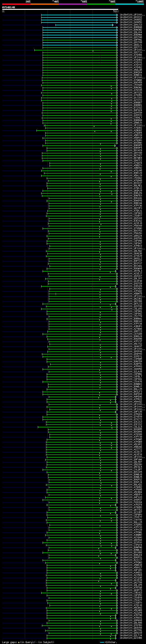Open hit UniRef100_O49650
This screenshot has height=644, width=146.
pos(131,22)
